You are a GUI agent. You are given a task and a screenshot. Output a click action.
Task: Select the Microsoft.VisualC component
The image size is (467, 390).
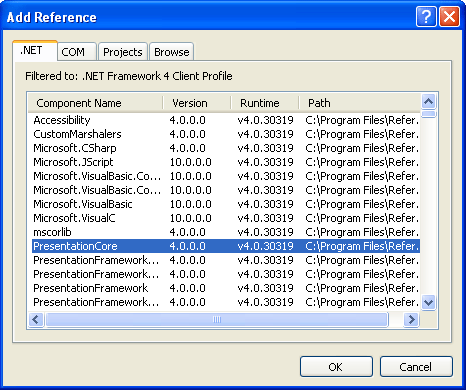226,218
